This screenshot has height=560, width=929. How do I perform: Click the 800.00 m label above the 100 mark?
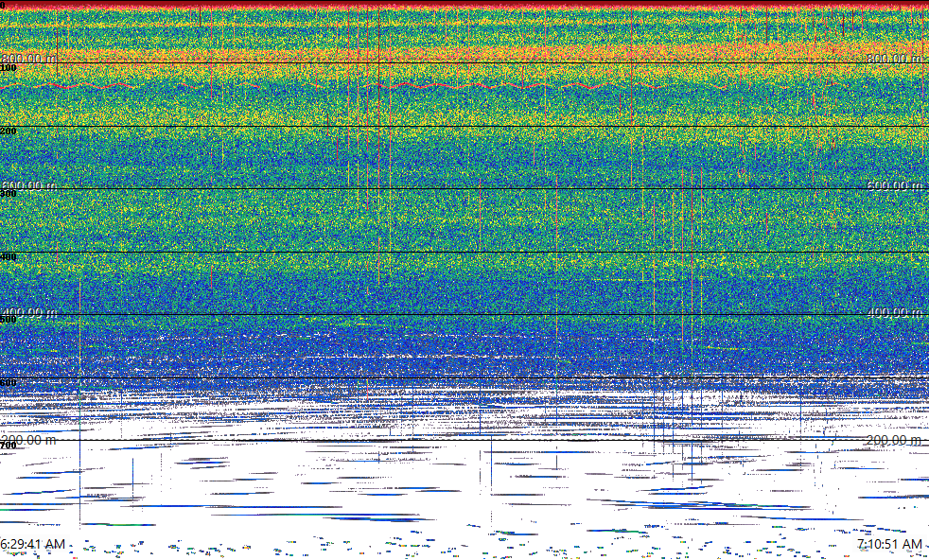pos(29,58)
